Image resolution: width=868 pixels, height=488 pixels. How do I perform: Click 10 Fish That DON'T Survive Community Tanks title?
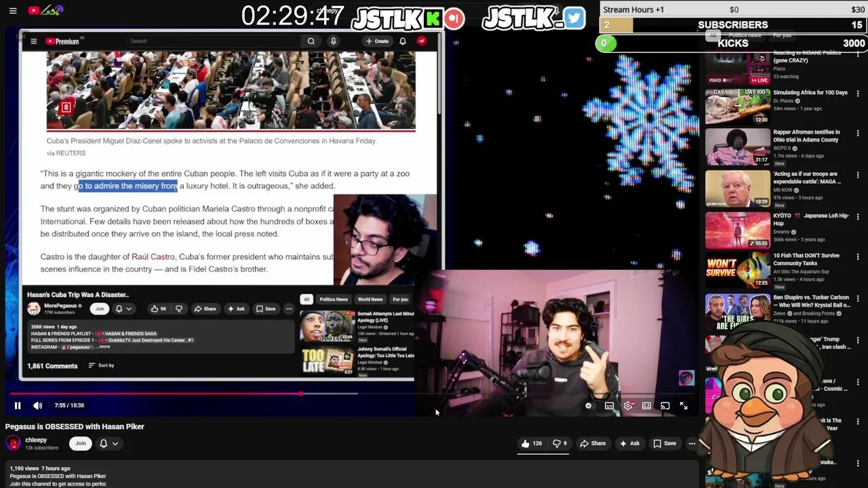(806, 259)
